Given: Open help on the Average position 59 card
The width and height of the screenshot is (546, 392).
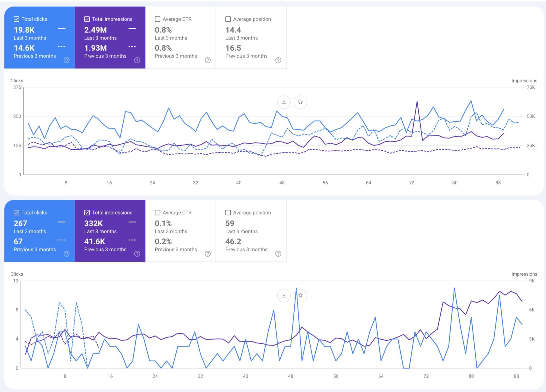Looking at the screenshot, I should point(278,254).
